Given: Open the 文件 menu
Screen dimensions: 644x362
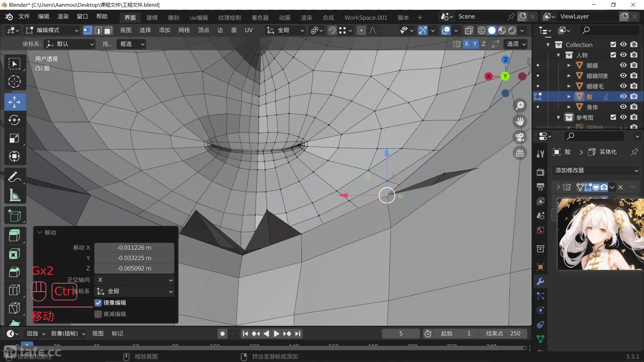Looking at the screenshot, I should (24, 16).
